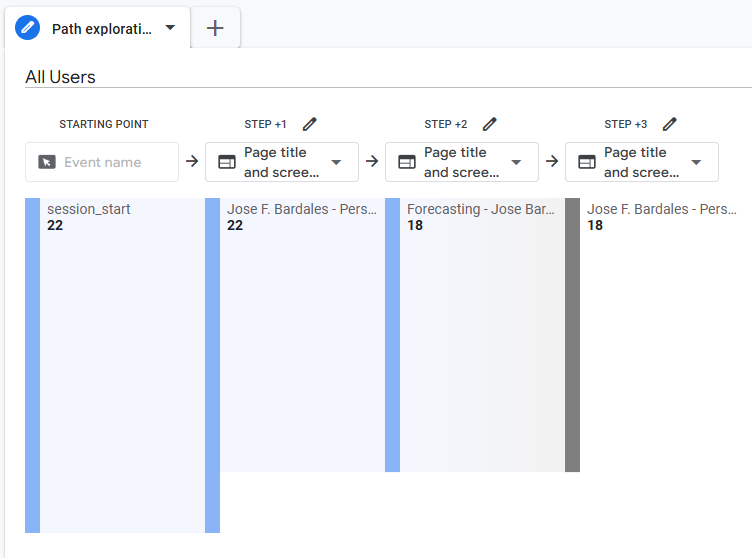The height and width of the screenshot is (558, 752).
Task: Expand the Step +3 Page title dropdown
Action: 696,162
